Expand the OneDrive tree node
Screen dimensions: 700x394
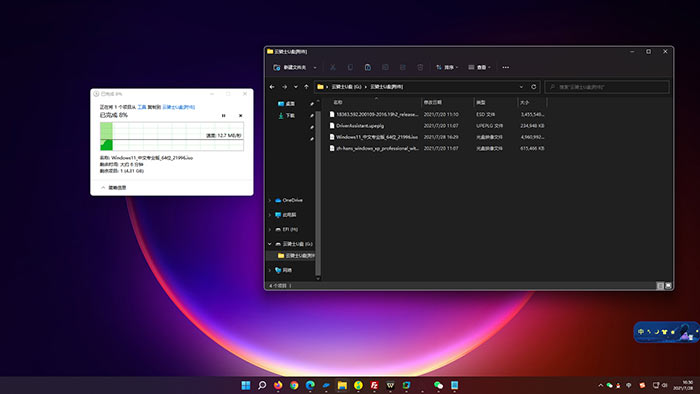tap(270, 200)
